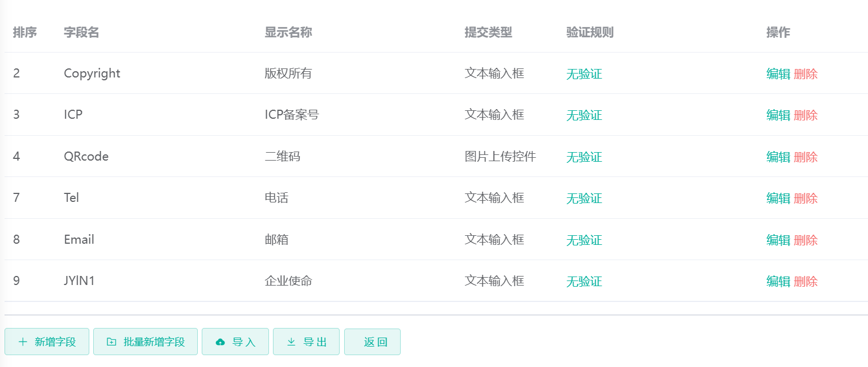Click the plus icon on 新增字段 button
Screen dimensions: 868x367
[23, 342]
